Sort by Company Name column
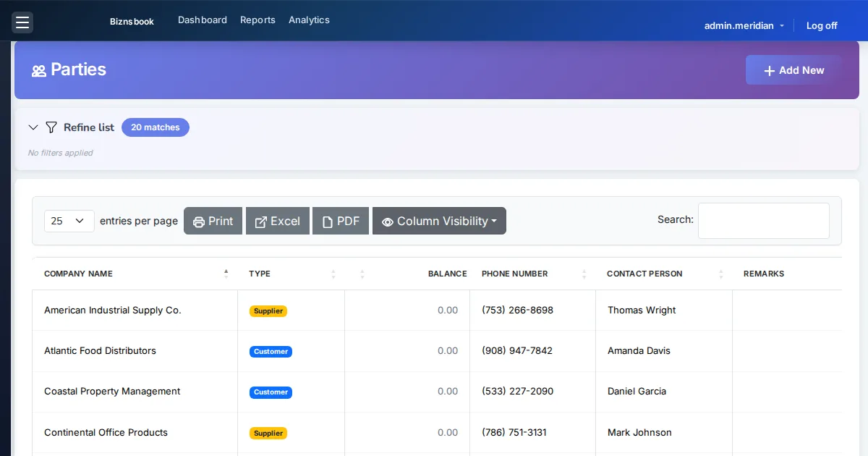Image resolution: width=868 pixels, height=456 pixels. (x=135, y=274)
